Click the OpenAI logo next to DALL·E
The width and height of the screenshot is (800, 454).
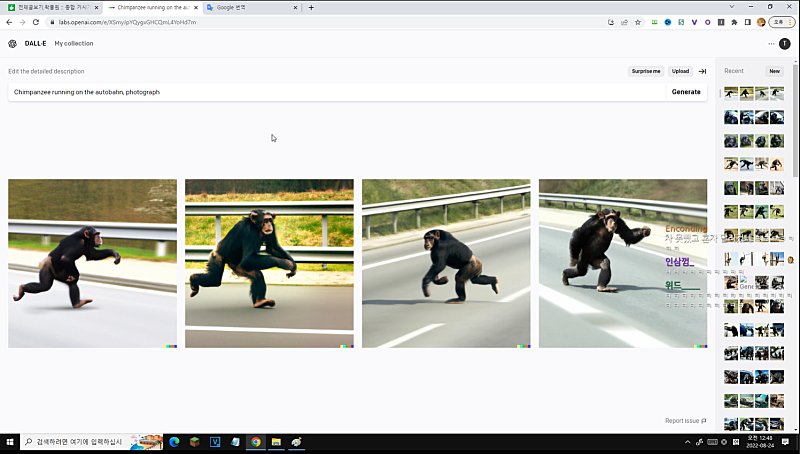click(x=13, y=44)
